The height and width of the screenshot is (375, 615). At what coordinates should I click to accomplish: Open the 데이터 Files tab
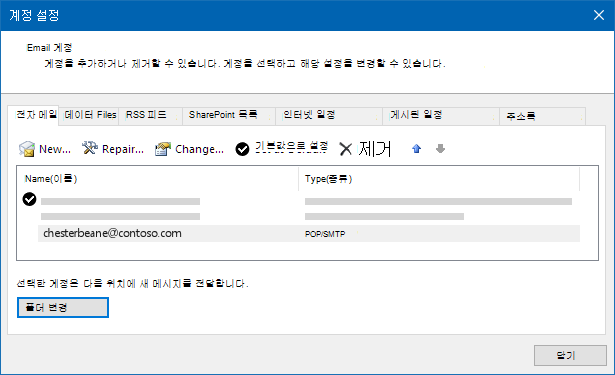click(90, 115)
